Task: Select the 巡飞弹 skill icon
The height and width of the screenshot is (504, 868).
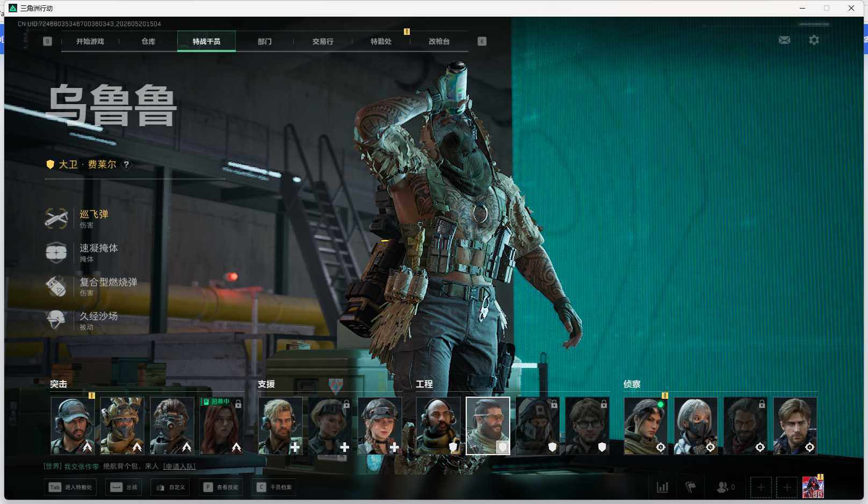Action: (x=56, y=218)
